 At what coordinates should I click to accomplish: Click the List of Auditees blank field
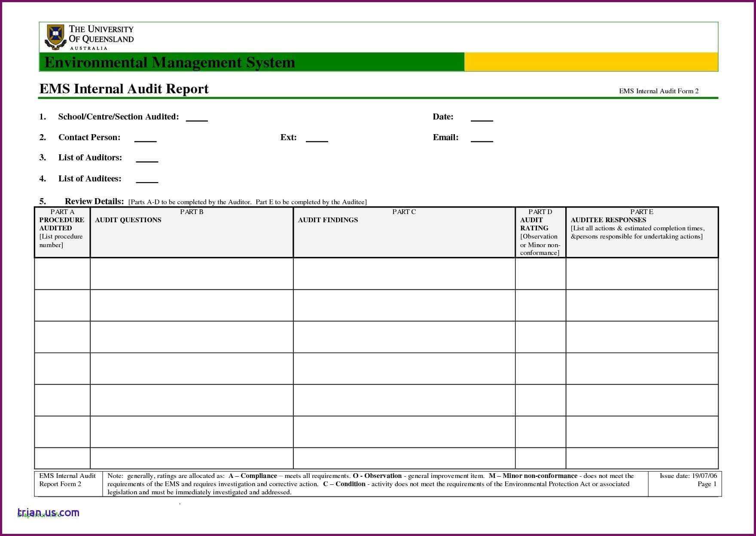click(x=147, y=179)
